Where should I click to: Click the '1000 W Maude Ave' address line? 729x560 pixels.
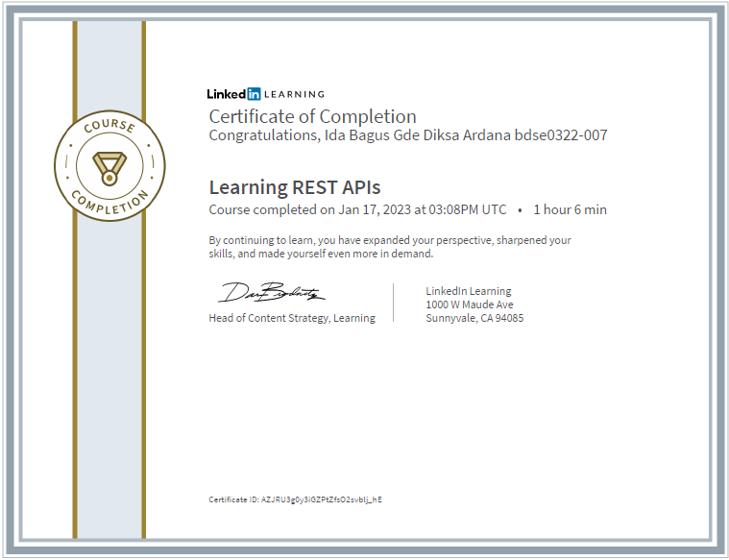coord(470,304)
